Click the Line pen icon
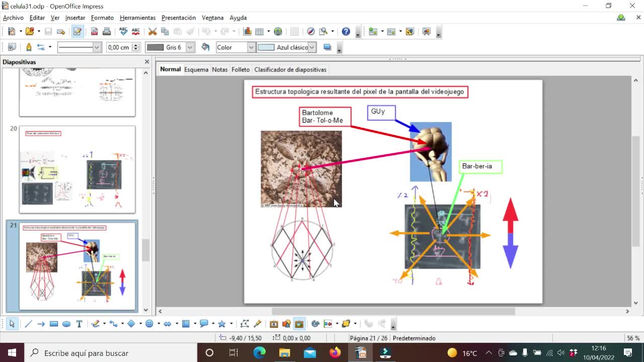 (x=29, y=47)
